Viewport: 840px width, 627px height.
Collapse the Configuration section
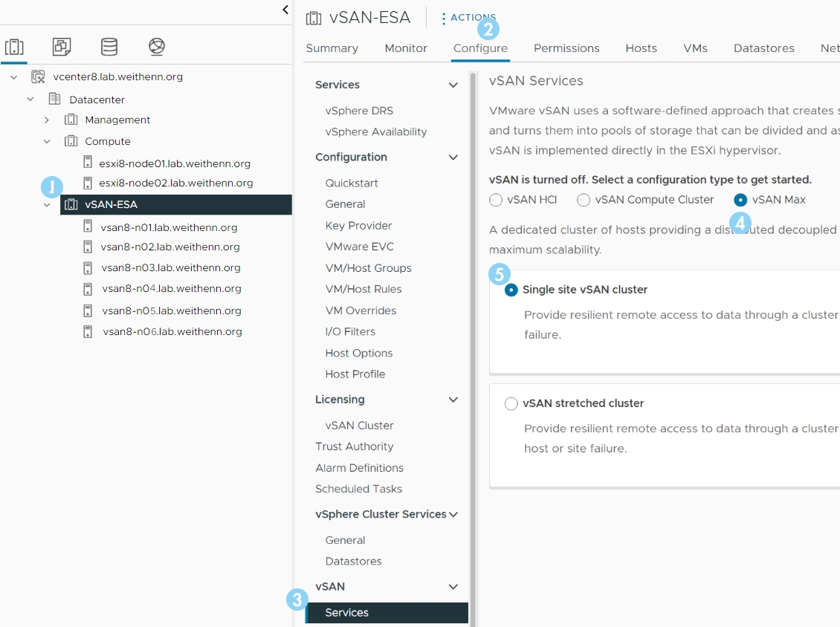pos(453,157)
